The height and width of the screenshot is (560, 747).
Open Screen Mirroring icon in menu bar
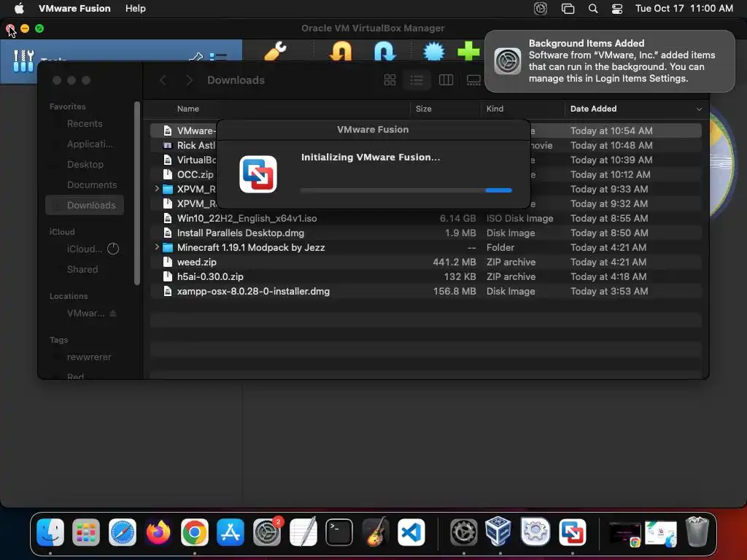(x=568, y=9)
